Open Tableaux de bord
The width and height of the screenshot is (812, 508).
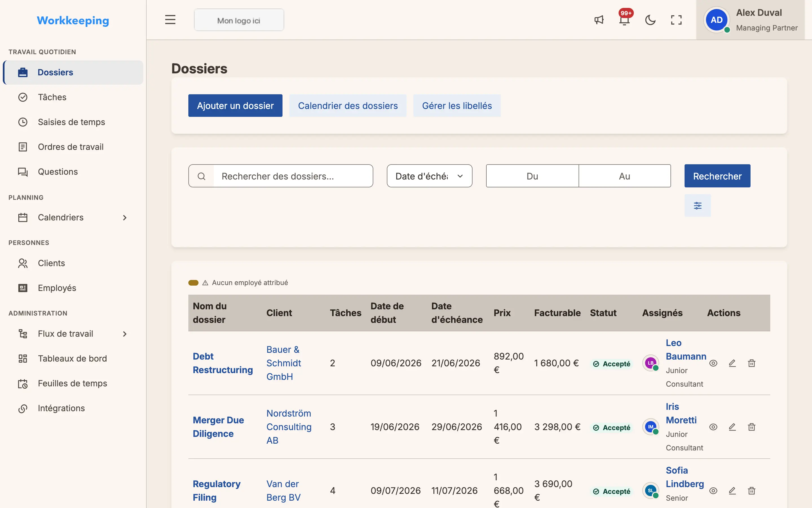pyautogui.click(x=73, y=358)
